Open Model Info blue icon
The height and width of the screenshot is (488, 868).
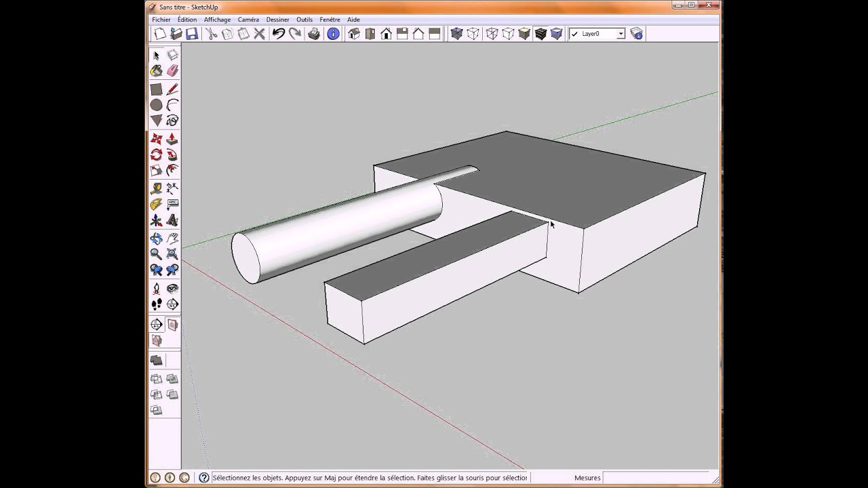click(x=333, y=34)
